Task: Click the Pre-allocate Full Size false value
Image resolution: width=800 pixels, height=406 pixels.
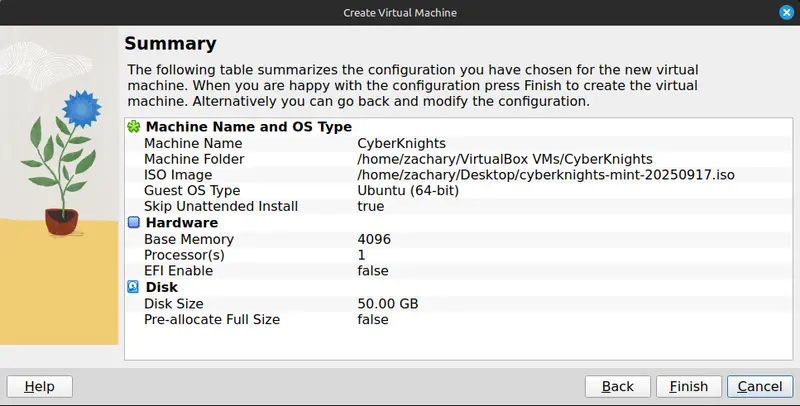Action: point(372,319)
